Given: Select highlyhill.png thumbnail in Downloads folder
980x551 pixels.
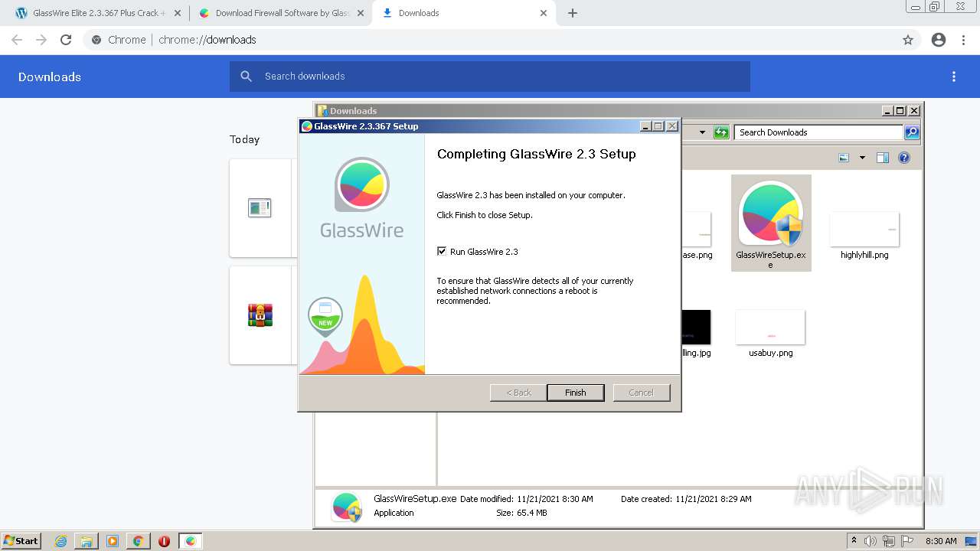Looking at the screenshot, I should pyautogui.click(x=864, y=229).
